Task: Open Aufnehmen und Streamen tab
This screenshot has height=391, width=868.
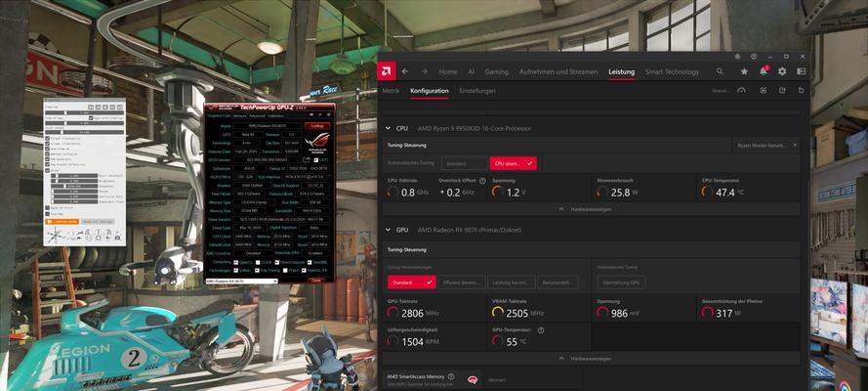Action: [x=558, y=71]
